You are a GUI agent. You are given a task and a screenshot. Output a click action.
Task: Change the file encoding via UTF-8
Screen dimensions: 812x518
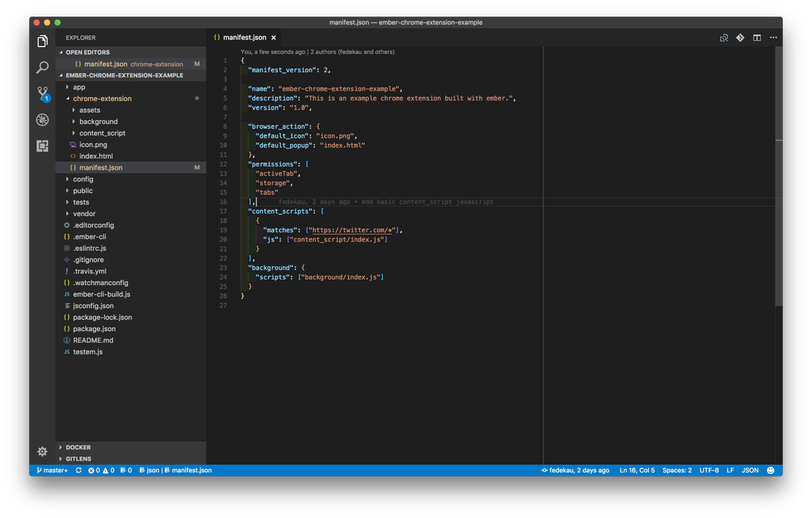(709, 470)
